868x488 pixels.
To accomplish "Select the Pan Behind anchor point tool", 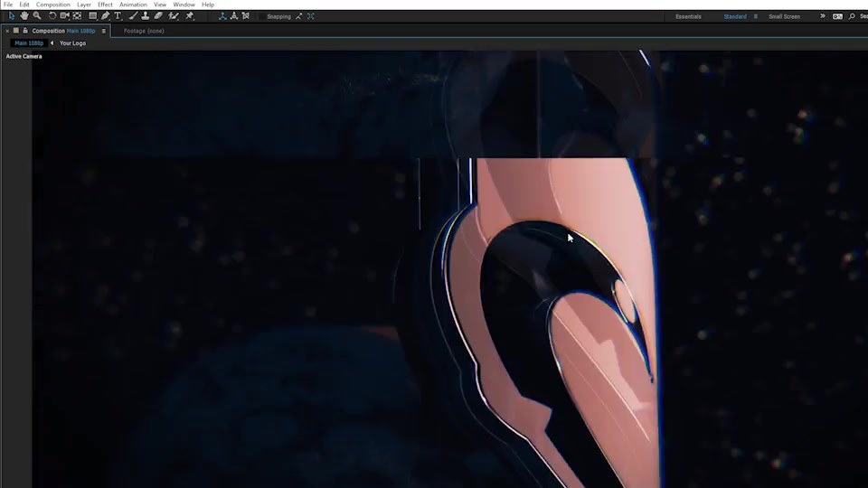I will coord(78,16).
